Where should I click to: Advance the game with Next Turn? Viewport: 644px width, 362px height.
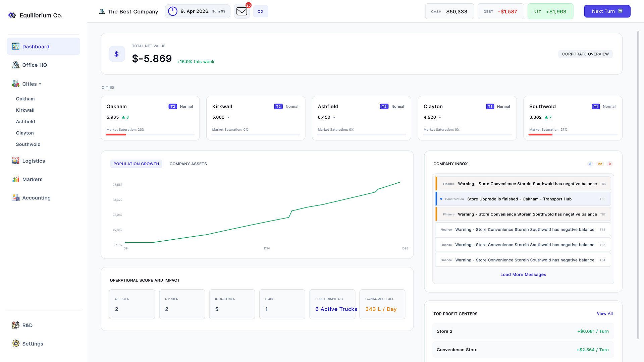point(607,11)
